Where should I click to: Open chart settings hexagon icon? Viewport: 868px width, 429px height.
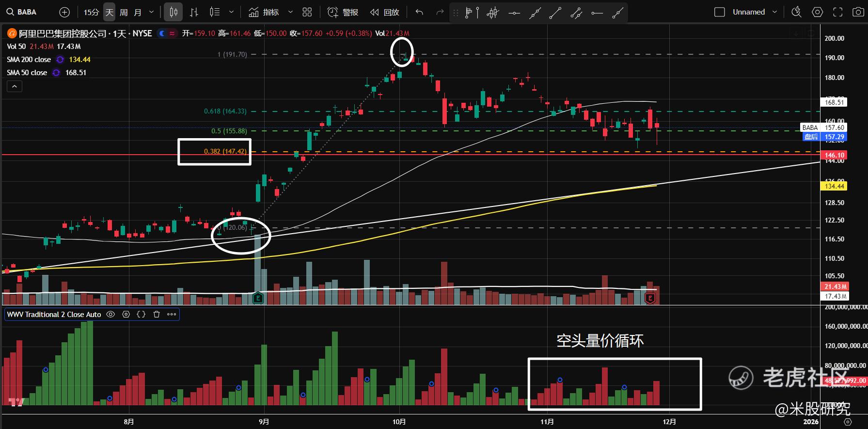tap(817, 12)
